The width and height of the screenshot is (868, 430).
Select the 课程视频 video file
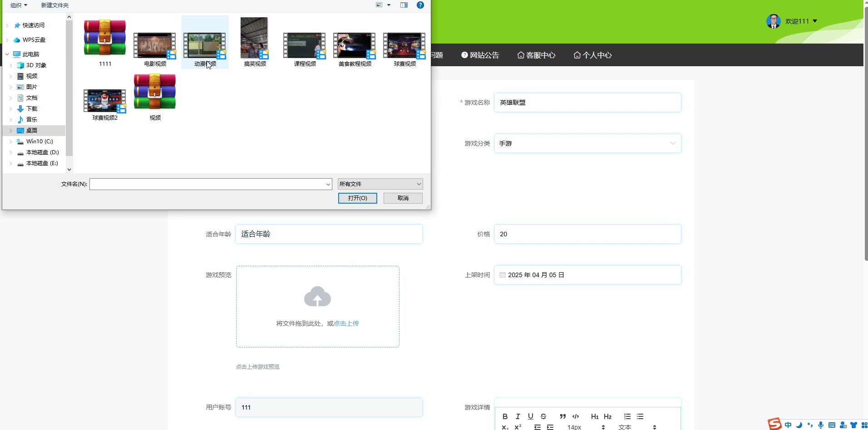point(305,49)
